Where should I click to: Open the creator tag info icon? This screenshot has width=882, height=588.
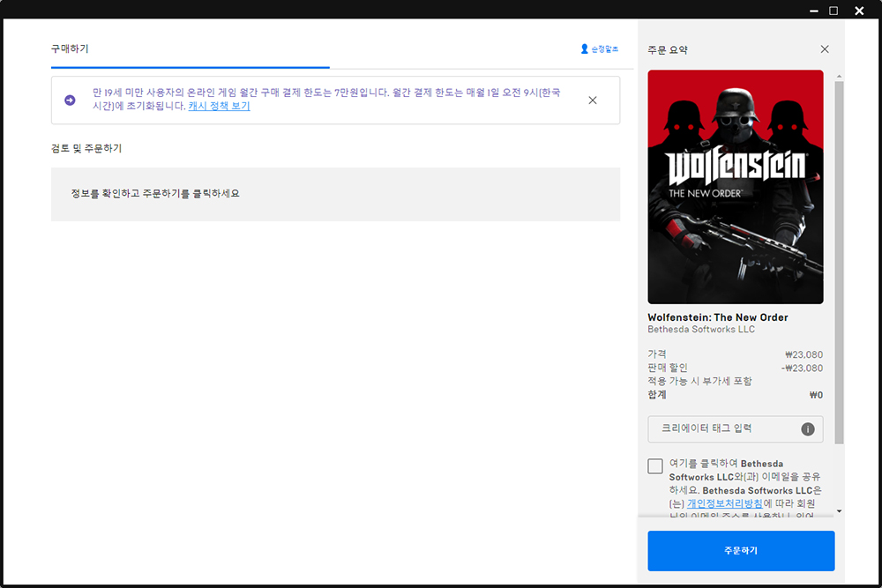pos(808,429)
